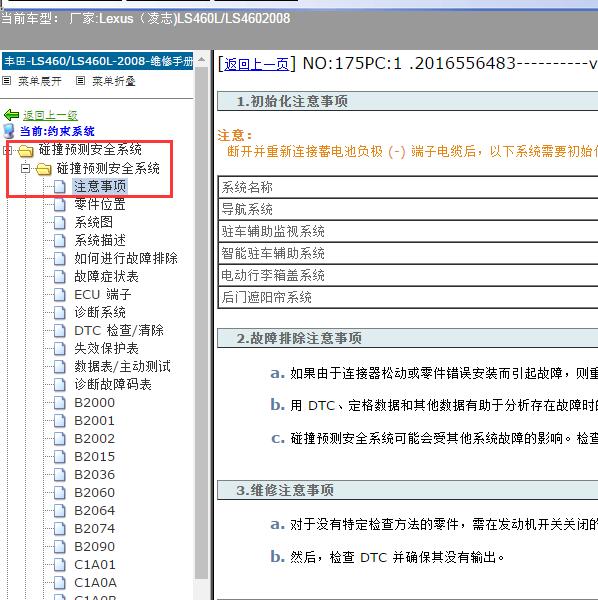Click the nested 碰撞预测安全系统 folder icon
The height and width of the screenshot is (600, 598).
[44, 169]
